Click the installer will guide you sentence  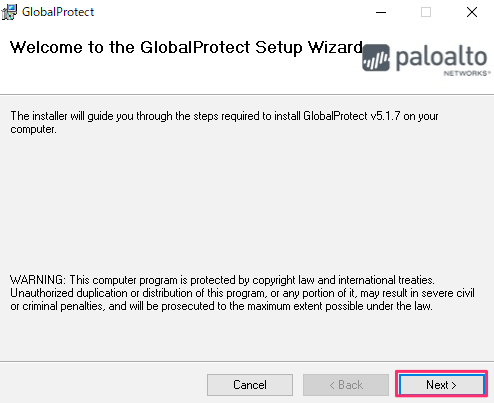click(224, 122)
